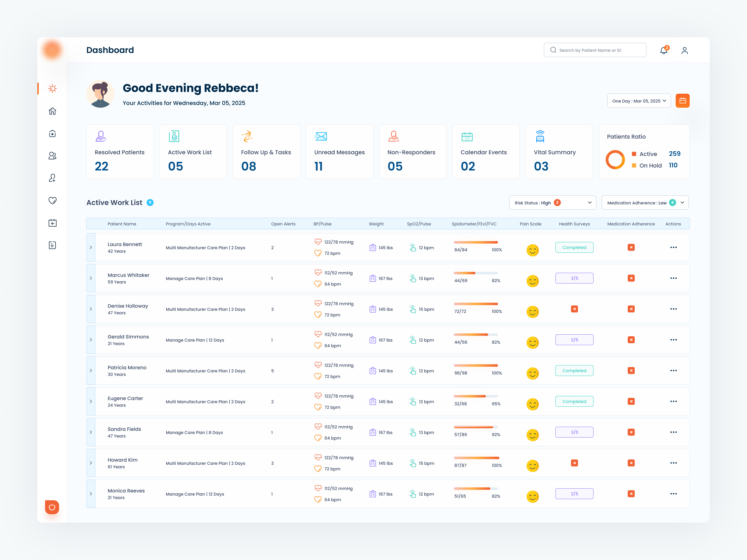Open actions menu for Denise Holloway's row
Image resolution: width=747 pixels, height=560 pixels.
(x=674, y=309)
